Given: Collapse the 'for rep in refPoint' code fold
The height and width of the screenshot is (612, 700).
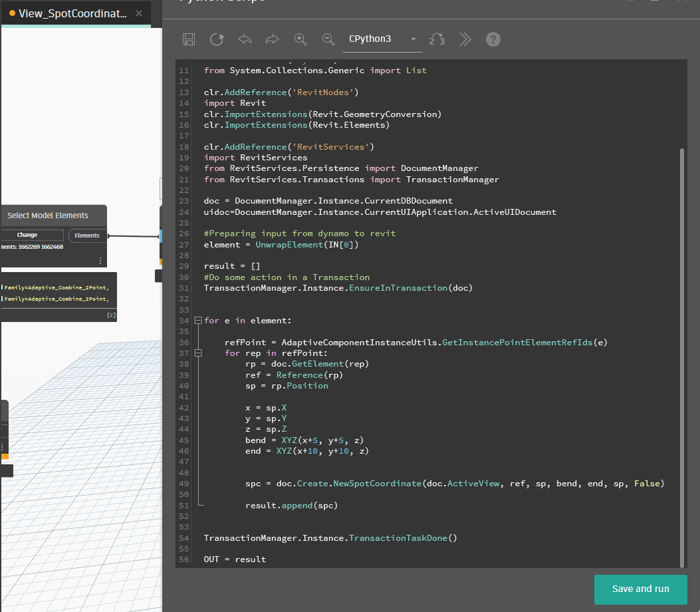Looking at the screenshot, I should click(197, 353).
